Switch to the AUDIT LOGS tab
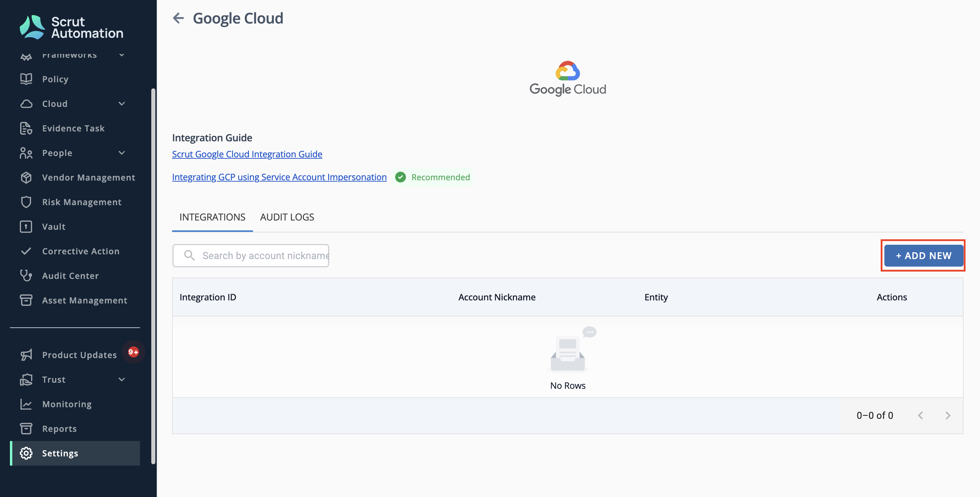980x497 pixels. click(287, 217)
